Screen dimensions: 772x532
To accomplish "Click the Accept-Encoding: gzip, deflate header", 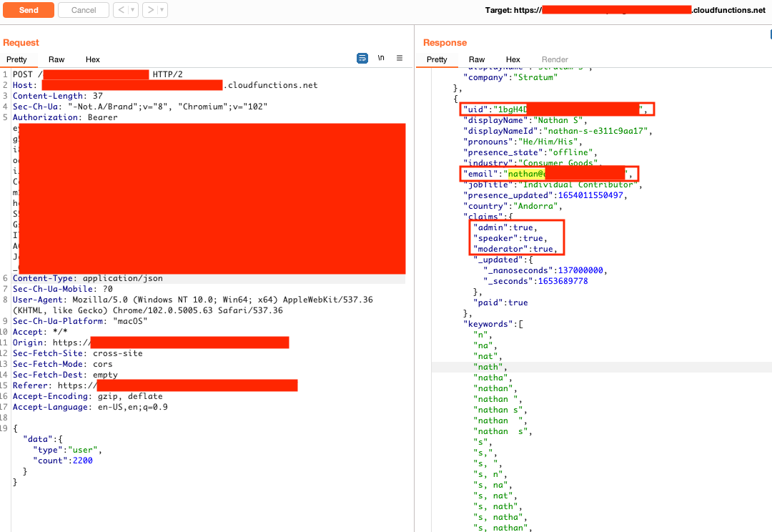I will pos(88,397).
